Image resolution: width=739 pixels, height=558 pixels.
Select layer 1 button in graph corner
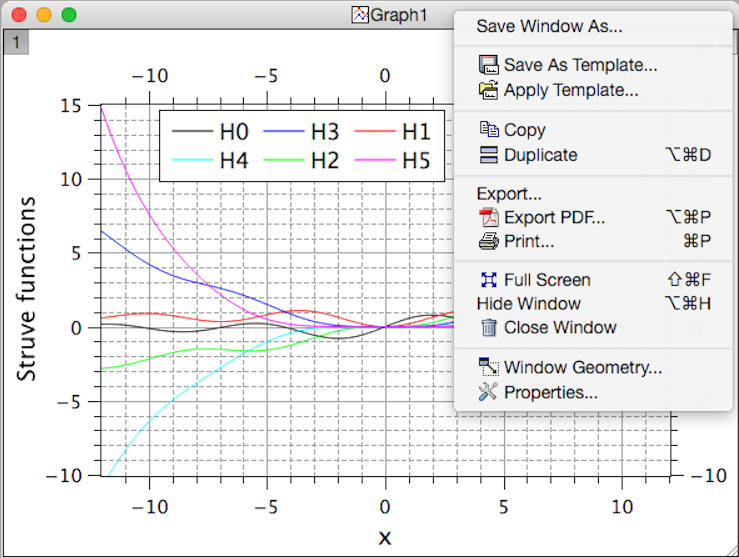click(x=15, y=42)
